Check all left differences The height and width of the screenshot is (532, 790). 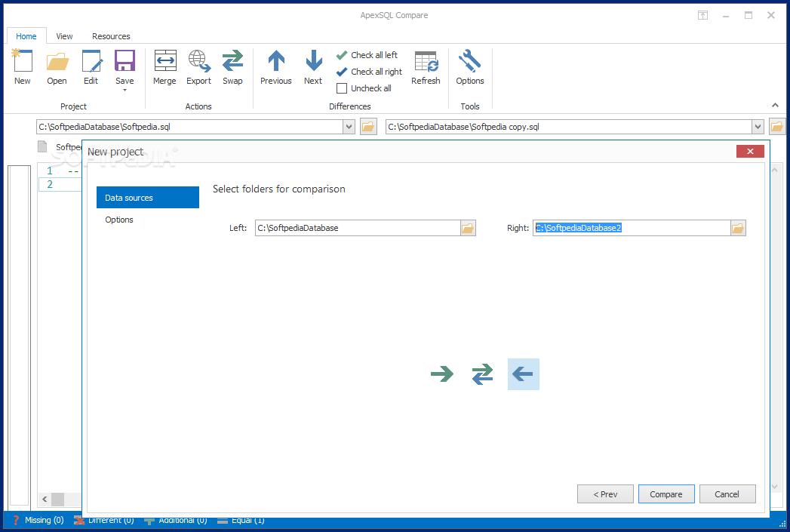point(367,55)
